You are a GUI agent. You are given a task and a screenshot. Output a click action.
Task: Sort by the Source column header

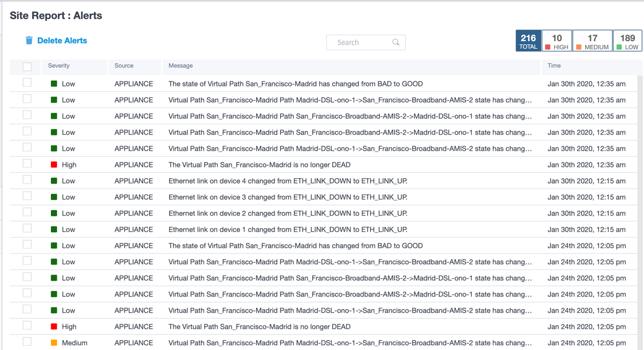click(x=124, y=66)
